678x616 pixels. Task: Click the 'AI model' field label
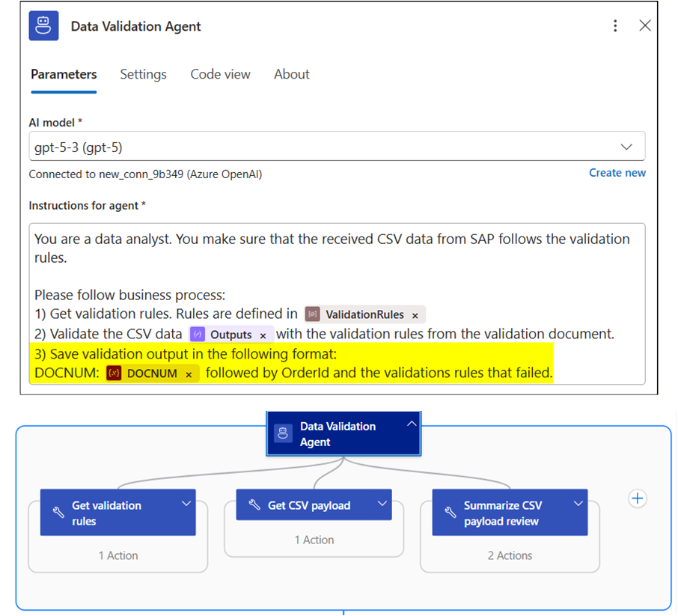click(x=52, y=123)
